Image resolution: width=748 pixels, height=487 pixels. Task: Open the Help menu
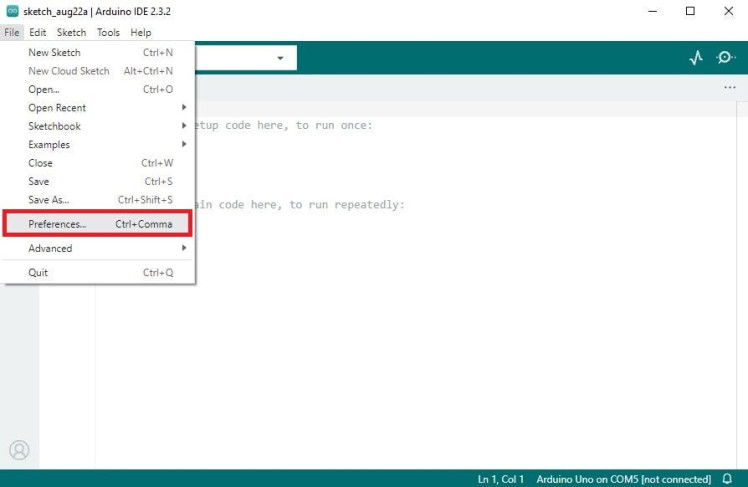(x=141, y=32)
